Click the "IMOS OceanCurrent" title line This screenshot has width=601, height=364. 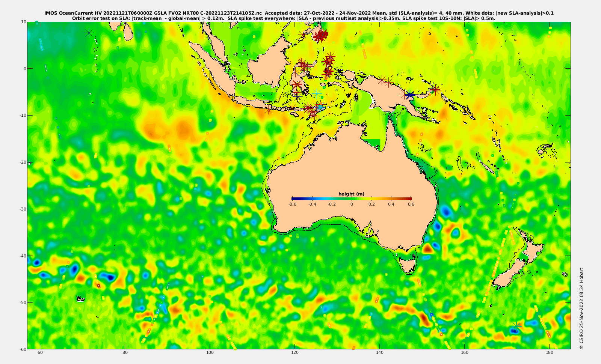pyautogui.click(x=299, y=13)
